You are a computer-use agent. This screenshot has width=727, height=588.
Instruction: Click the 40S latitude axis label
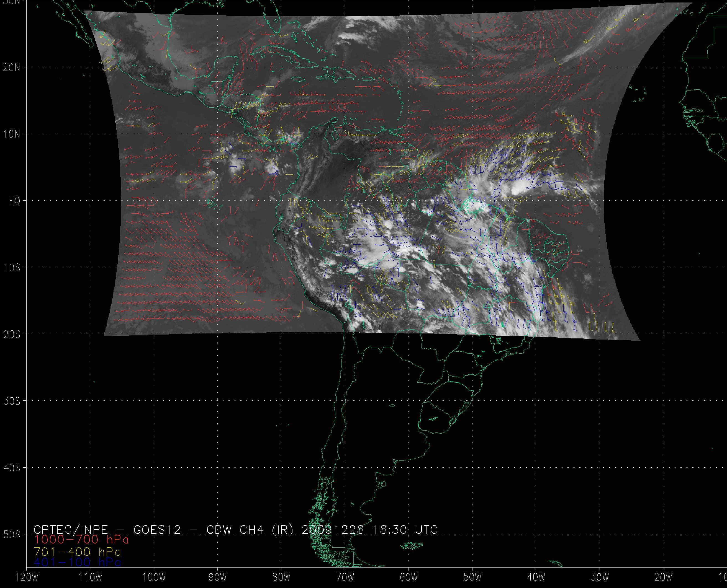coord(12,468)
